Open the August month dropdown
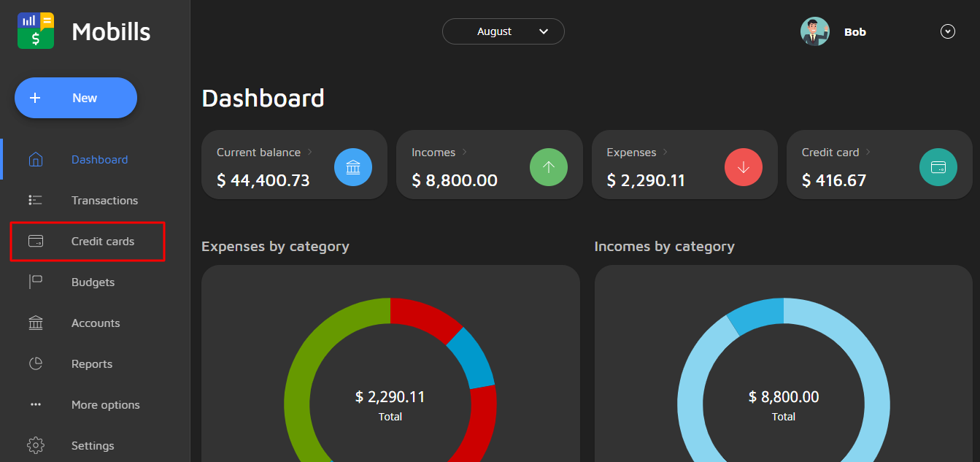The width and height of the screenshot is (980, 462). click(x=503, y=31)
